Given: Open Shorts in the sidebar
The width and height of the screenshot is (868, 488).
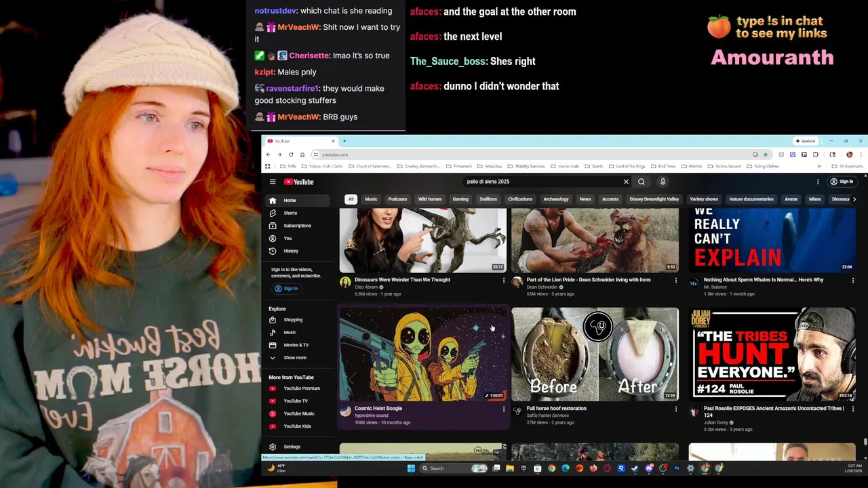Looking at the screenshot, I should click(298, 213).
